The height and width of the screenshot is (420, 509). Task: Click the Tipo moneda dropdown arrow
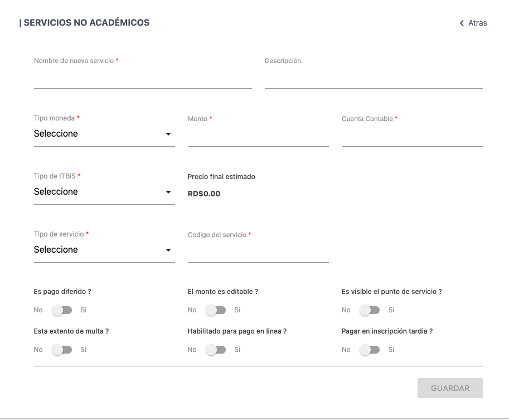point(168,134)
